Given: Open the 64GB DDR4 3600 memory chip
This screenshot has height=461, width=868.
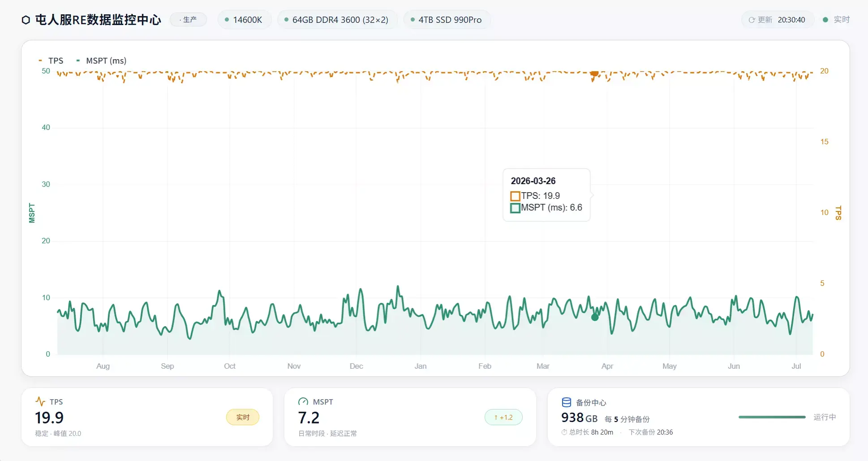Looking at the screenshot, I should (x=337, y=20).
